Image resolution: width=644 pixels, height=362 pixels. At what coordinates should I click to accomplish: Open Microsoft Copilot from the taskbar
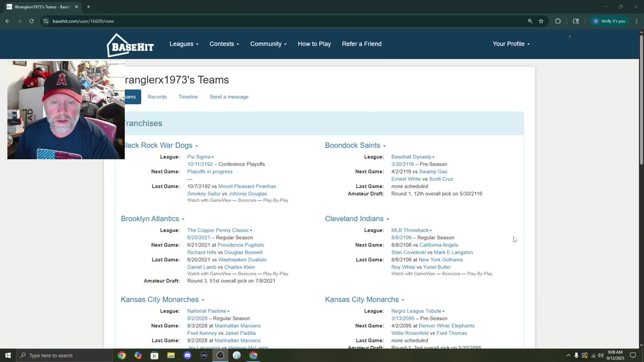[138, 355]
